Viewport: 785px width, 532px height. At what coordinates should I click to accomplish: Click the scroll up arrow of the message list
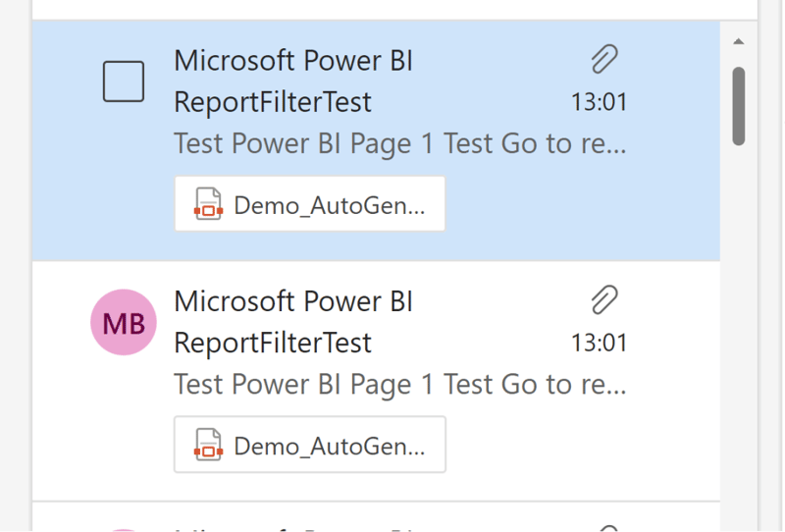point(739,41)
